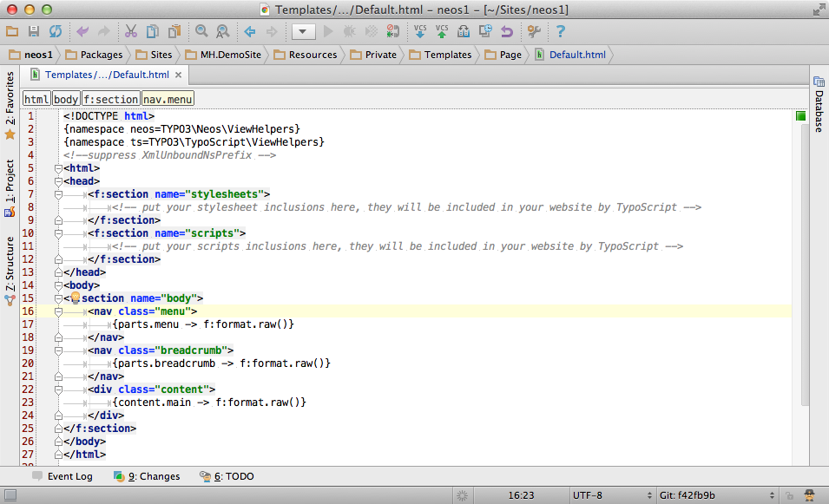829x504 pixels.
Task: Select Templates folder in navigation bar
Action: 440,55
